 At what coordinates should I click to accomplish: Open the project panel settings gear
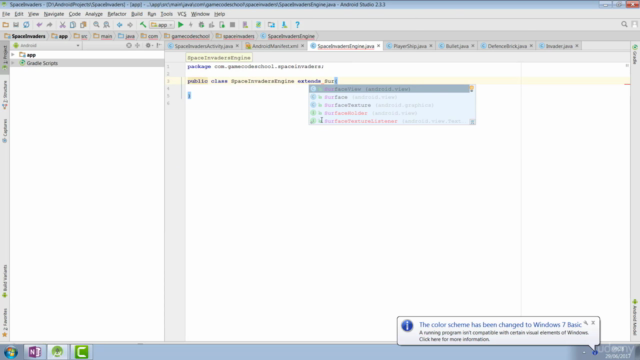148,45
